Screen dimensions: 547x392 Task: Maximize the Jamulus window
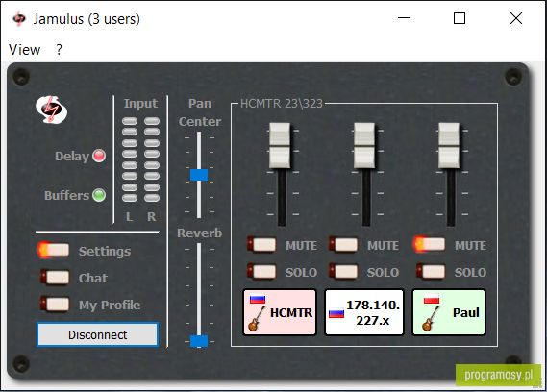click(x=460, y=18)
